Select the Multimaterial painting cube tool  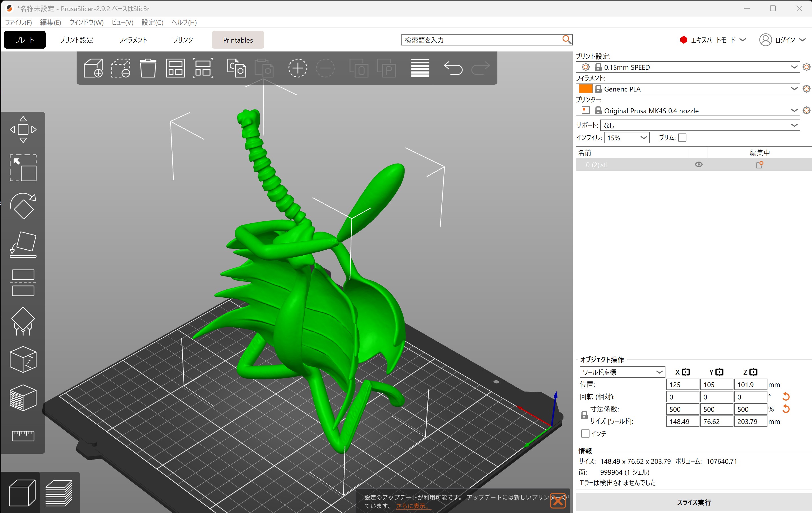click(23, 397)
